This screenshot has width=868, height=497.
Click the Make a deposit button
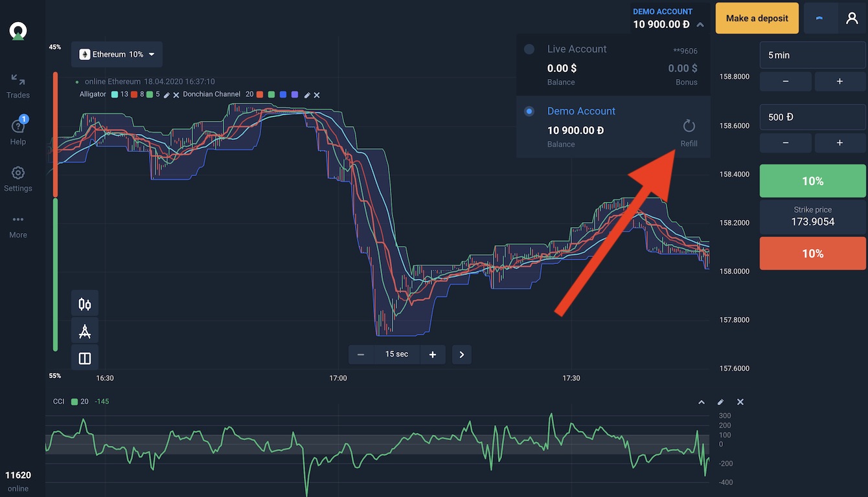click(757, 18)
